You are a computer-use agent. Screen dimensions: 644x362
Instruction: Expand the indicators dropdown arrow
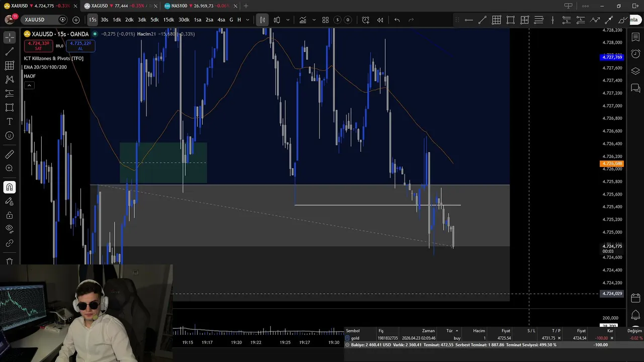(x=314, y=20)
